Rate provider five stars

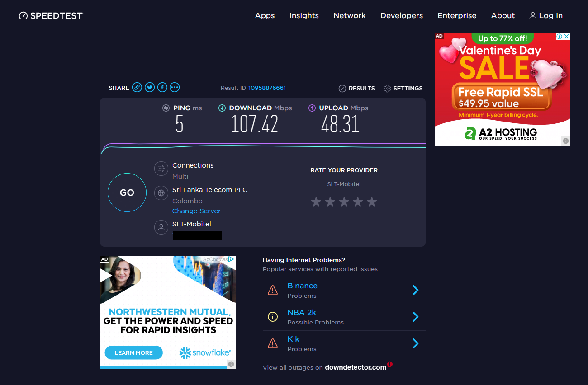click(x=372, y=202)
